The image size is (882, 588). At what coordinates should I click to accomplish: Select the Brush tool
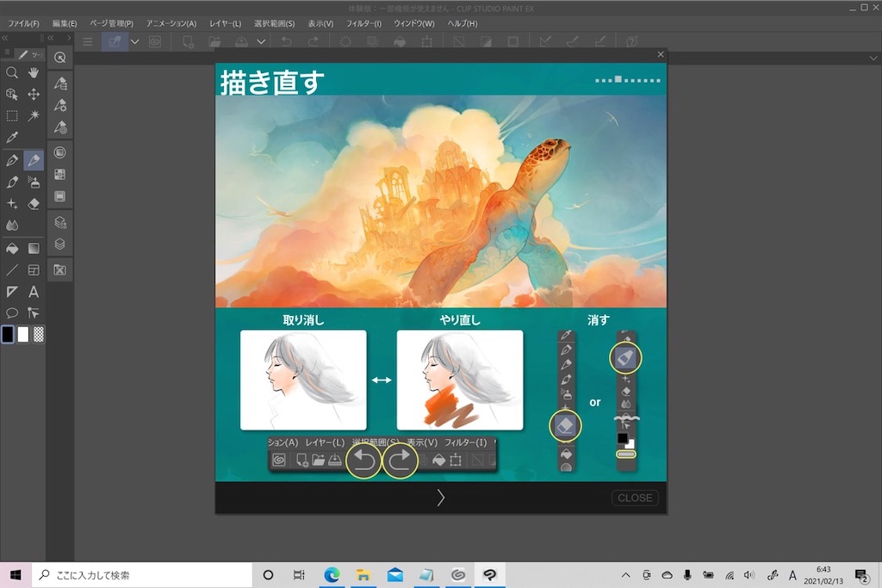(12, 183)
